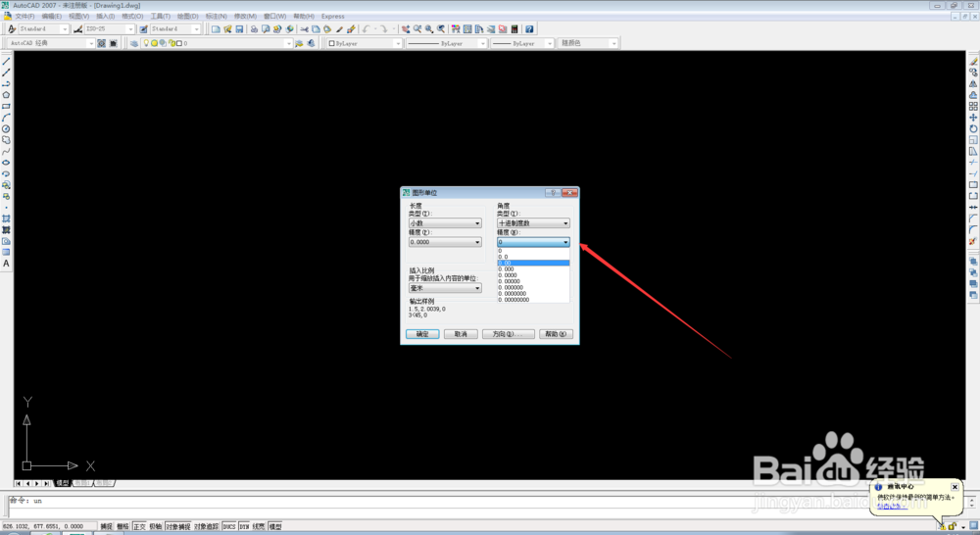Select 0.00 in precision list
The width and height of the screenshot is (980, 535).
tap(533, 264)
